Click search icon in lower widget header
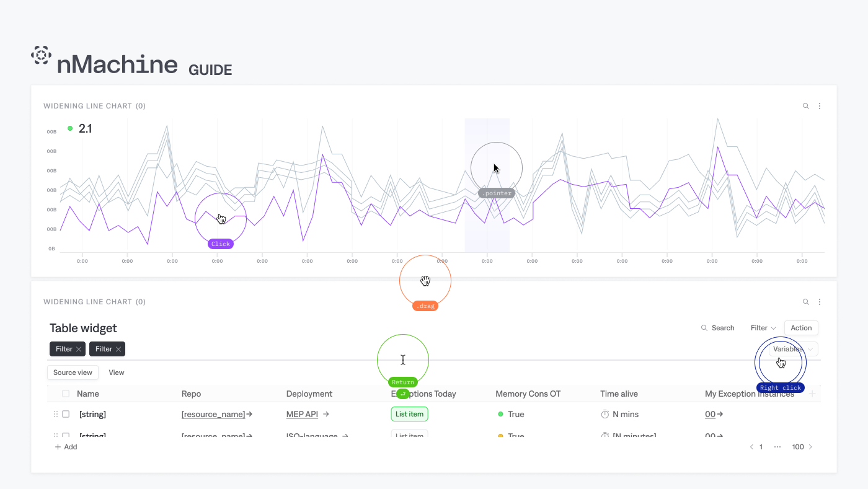This screenshot has height=489, width=868. (806, 302)
